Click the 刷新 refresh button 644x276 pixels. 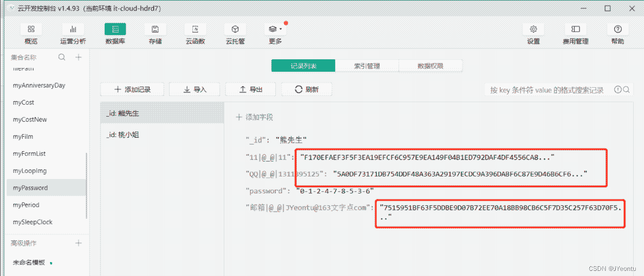(306, 89)
